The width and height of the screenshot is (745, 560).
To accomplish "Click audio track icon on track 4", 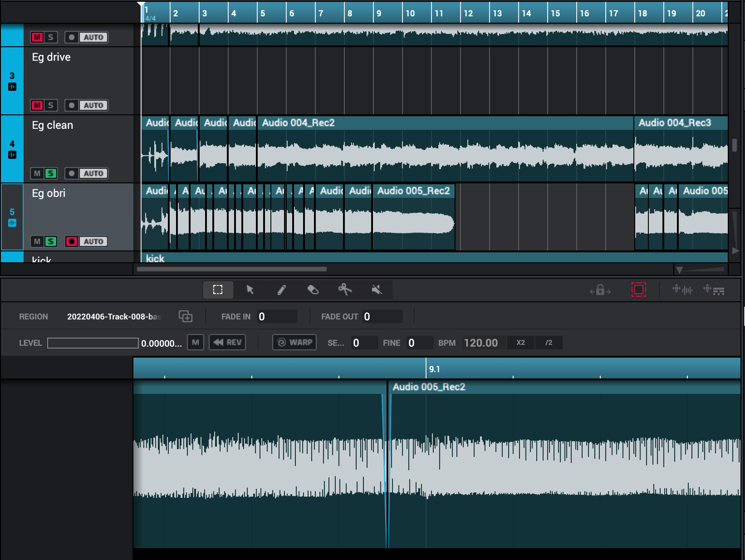I will pos(12,155).
